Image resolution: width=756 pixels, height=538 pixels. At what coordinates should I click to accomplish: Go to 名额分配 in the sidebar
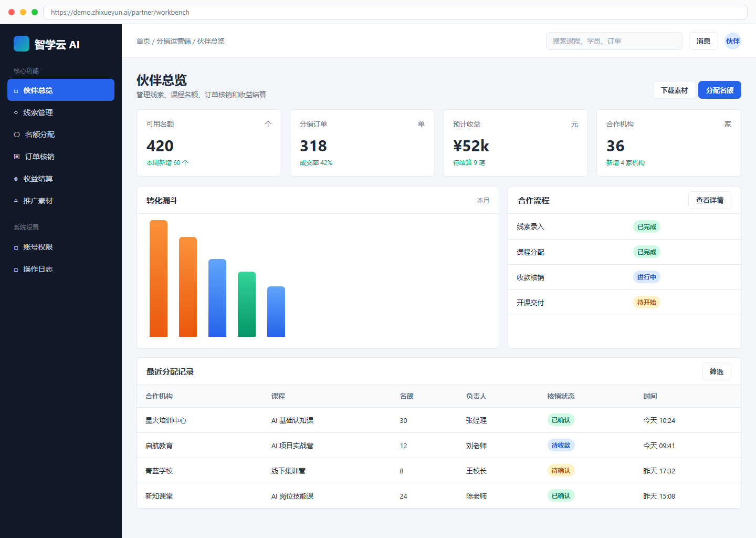coord(61,134)
